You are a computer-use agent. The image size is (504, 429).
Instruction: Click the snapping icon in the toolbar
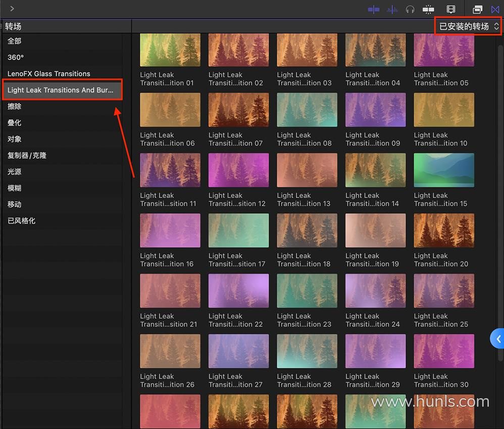point(428,9)
